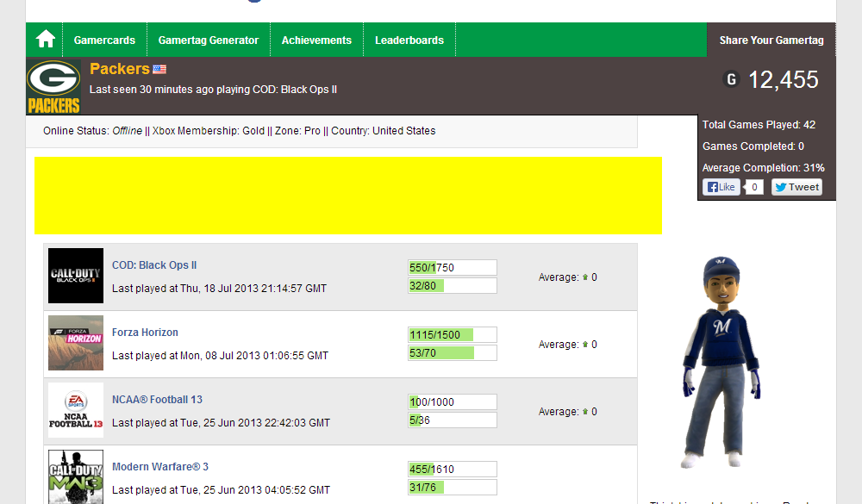Open the Gamertag Generator page

209,40
